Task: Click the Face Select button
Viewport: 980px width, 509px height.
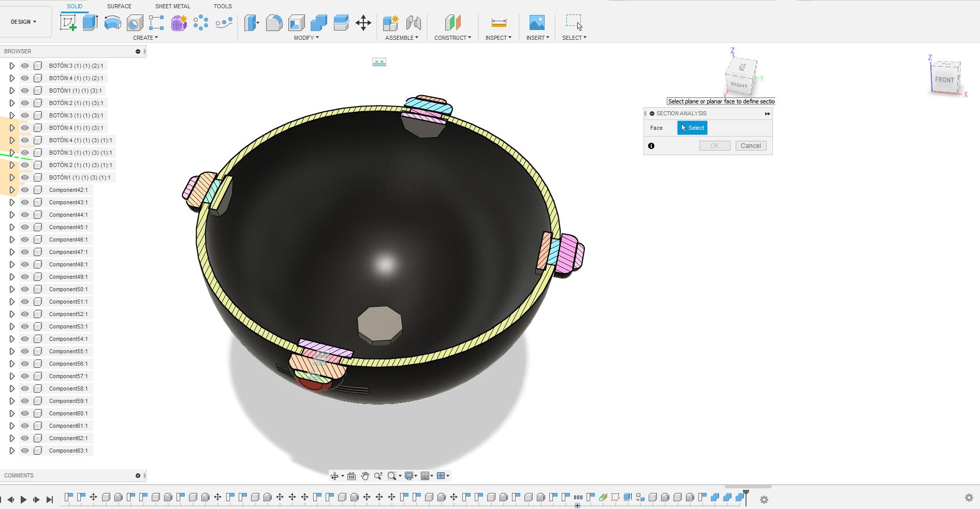Action: [692, 128]
